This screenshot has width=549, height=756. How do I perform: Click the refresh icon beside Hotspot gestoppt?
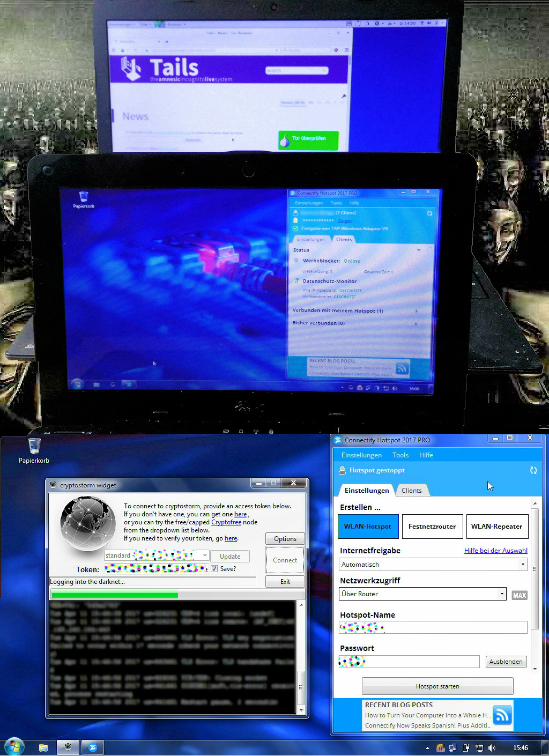[533, 470]
